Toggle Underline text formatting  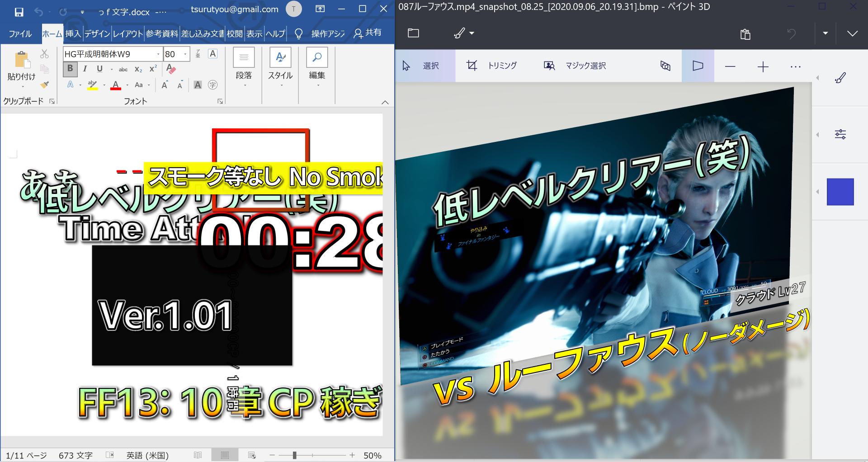click(99, 69)
